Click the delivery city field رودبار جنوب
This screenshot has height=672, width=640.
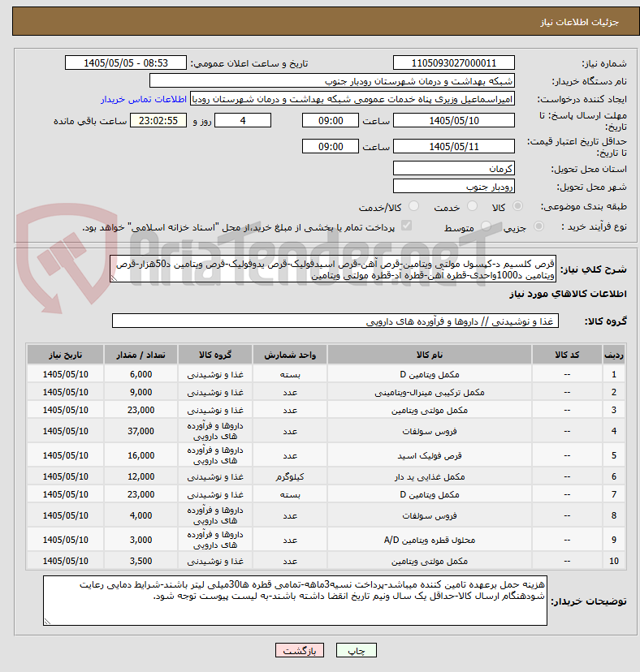pos(454,187)
